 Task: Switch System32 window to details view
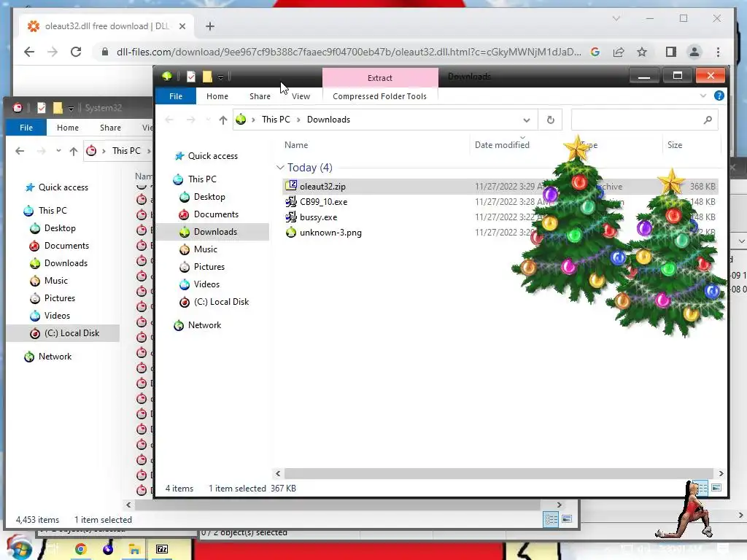pyautogui.click(x=551, y=519)
